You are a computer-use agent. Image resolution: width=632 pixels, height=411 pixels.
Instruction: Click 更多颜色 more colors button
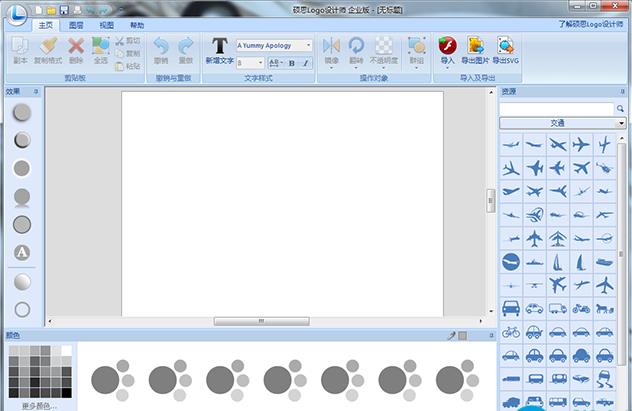point(39,406)
